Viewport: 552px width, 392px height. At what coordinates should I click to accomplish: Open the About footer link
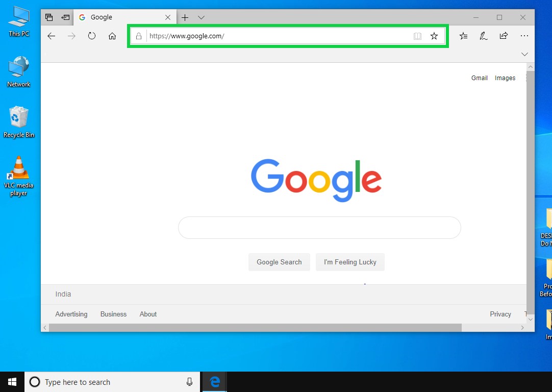click(148, 314)
